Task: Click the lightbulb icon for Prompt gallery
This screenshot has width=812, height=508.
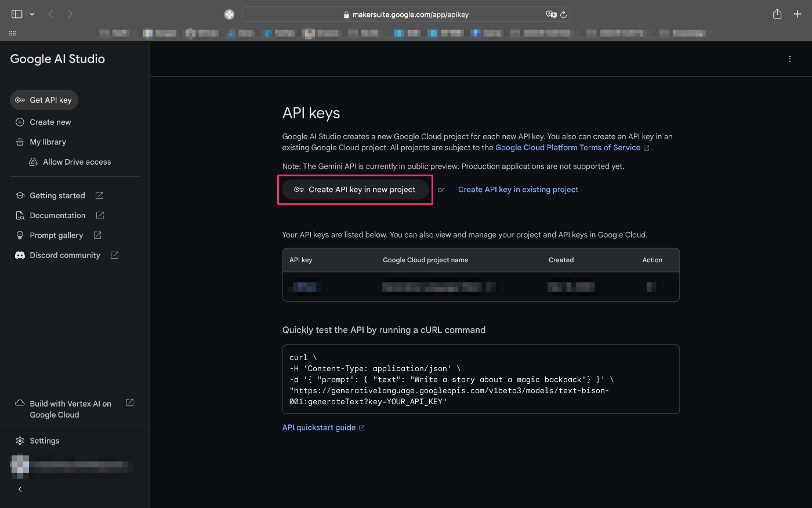Action: pyautogui.click(x=20, y=235)
